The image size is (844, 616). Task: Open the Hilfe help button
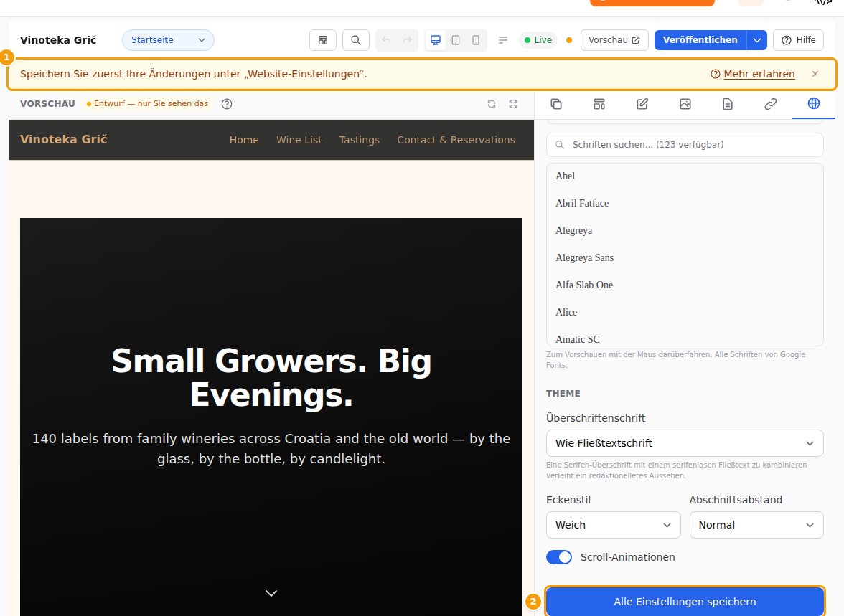click(x=798, y=40)
